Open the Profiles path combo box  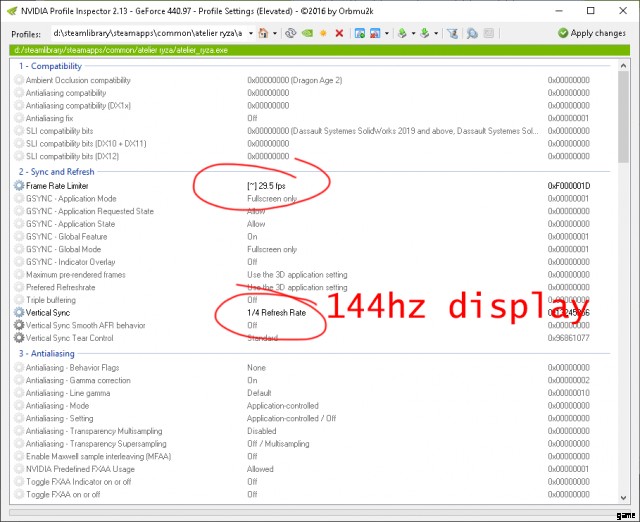click(250, 33)
